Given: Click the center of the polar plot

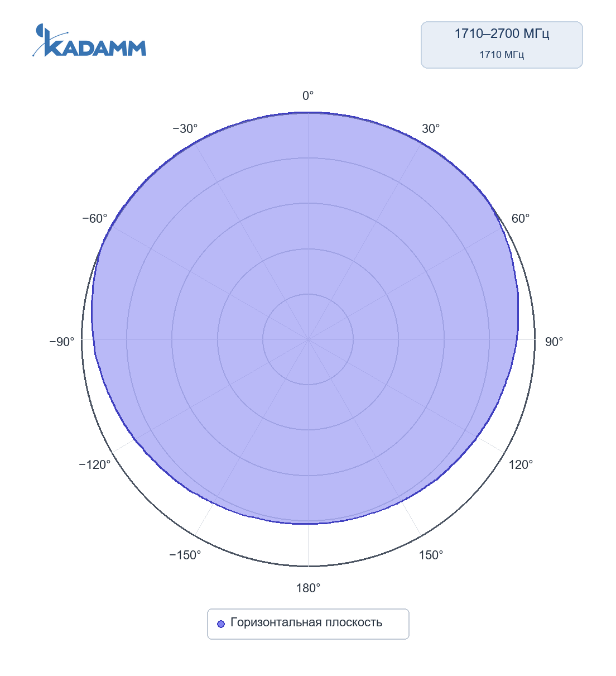Looking at the screenshot, I should click(308, 339).
